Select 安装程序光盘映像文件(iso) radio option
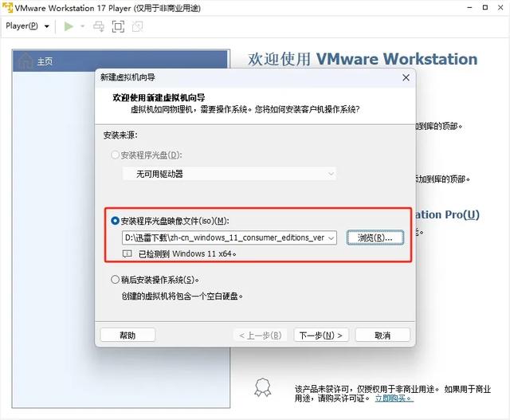The image size is (510, 420). (x=170, y=221)
